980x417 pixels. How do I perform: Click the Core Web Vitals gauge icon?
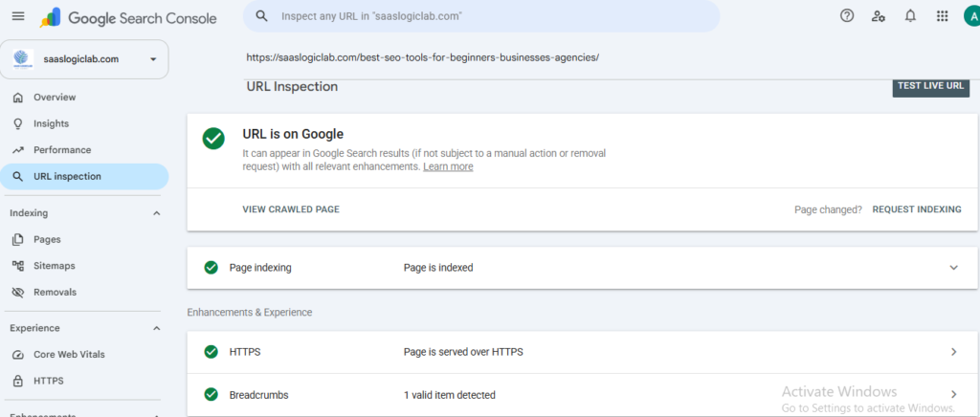click(18, 355)
